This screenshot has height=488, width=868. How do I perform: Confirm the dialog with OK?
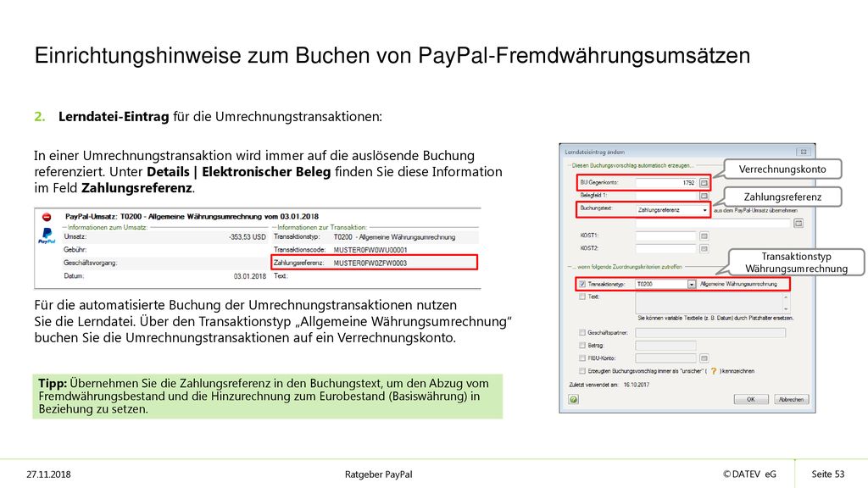[x=751, y=399]
